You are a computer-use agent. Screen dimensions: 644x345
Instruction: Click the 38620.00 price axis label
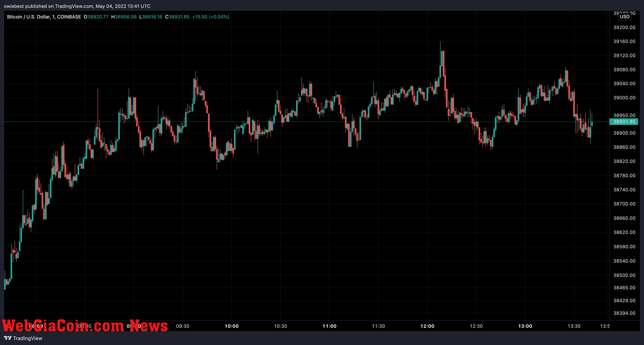(624, 232)
